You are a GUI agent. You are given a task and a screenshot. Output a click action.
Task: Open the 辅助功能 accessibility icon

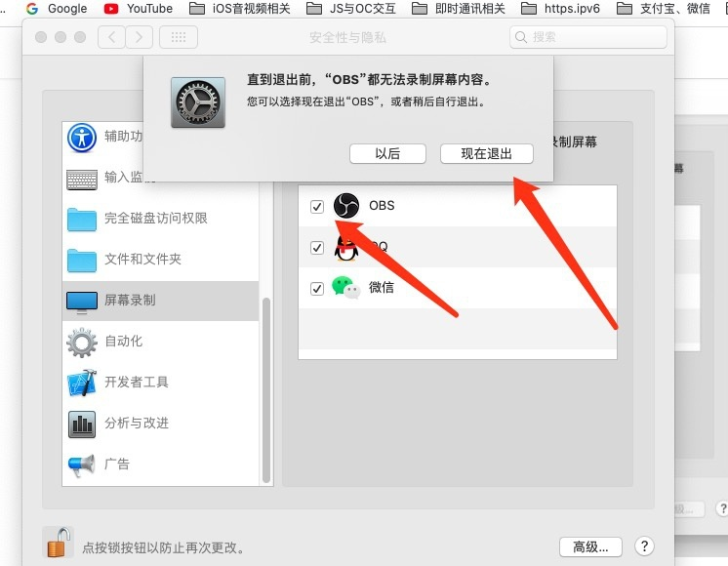pyautogui.click(x=82, y=138)
